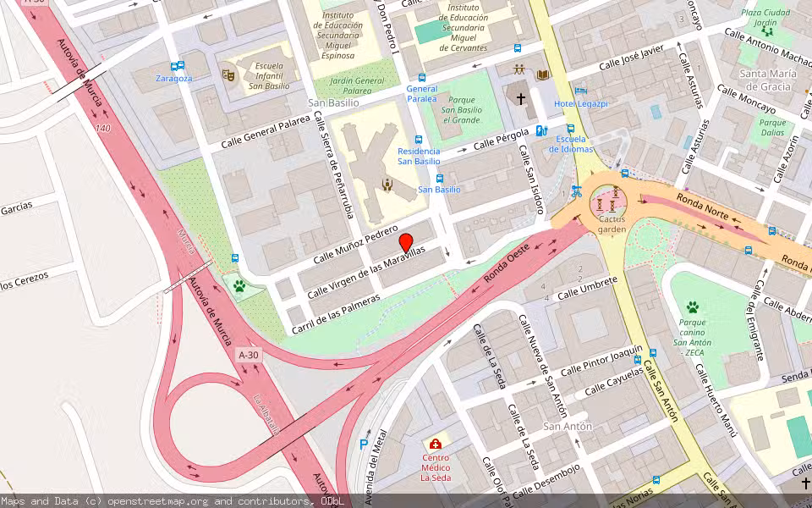The image size is (812, 508).
Task: Click the EV charging station icon
Action: click(x=541, y=130)
